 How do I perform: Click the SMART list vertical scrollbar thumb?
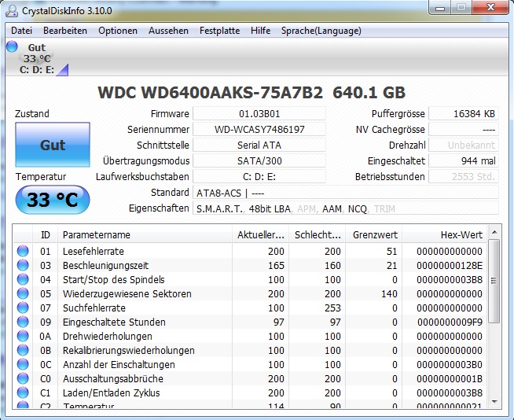[x=494, y=281]
